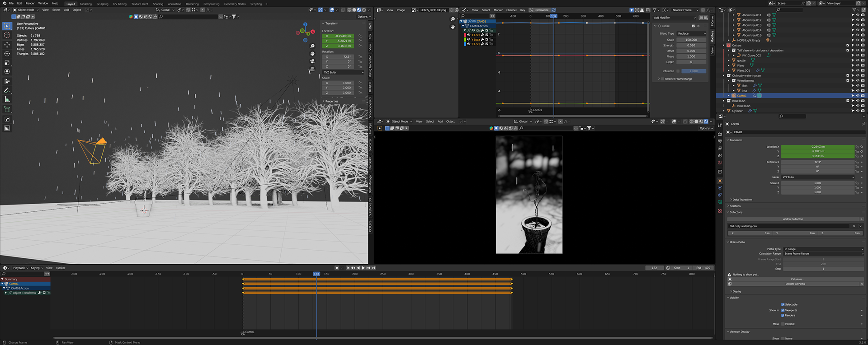Screen dimensions: 868x345
Task: Click the Update All Paths button
Action: pyautogui.click(x=795, y=284)
